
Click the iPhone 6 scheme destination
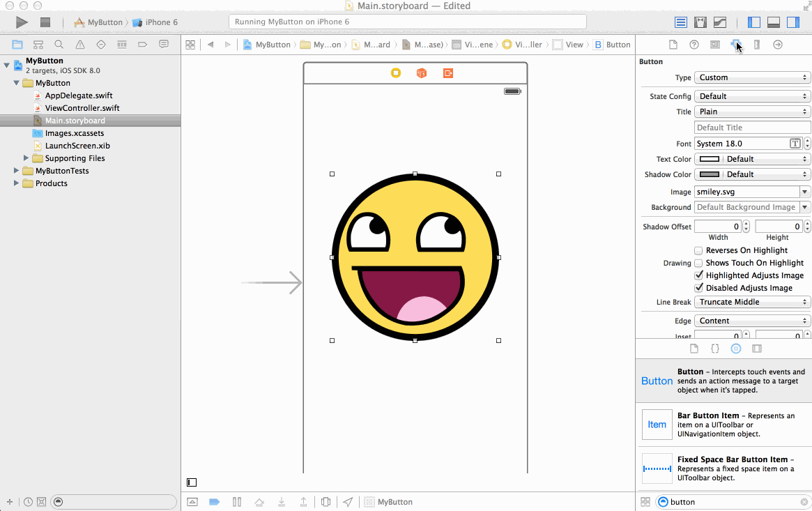160,22
